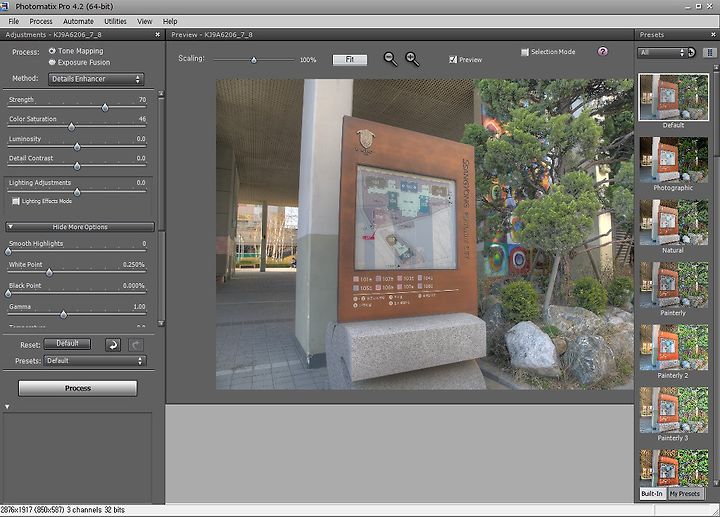Screen dimensions: 720x517
Task: Select the Default preset thumbnail
Action: (674, 97)
